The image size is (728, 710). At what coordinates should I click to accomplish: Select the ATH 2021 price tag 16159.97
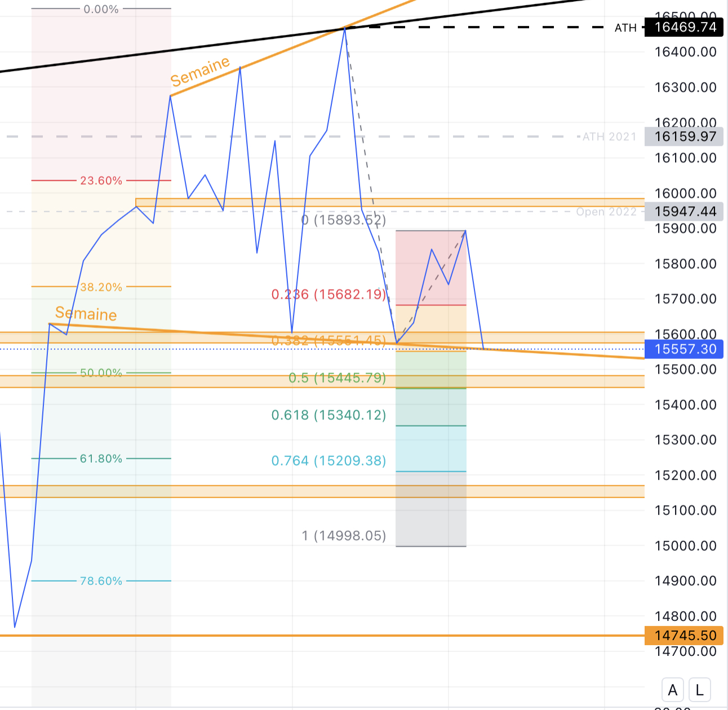coord(685,136)
